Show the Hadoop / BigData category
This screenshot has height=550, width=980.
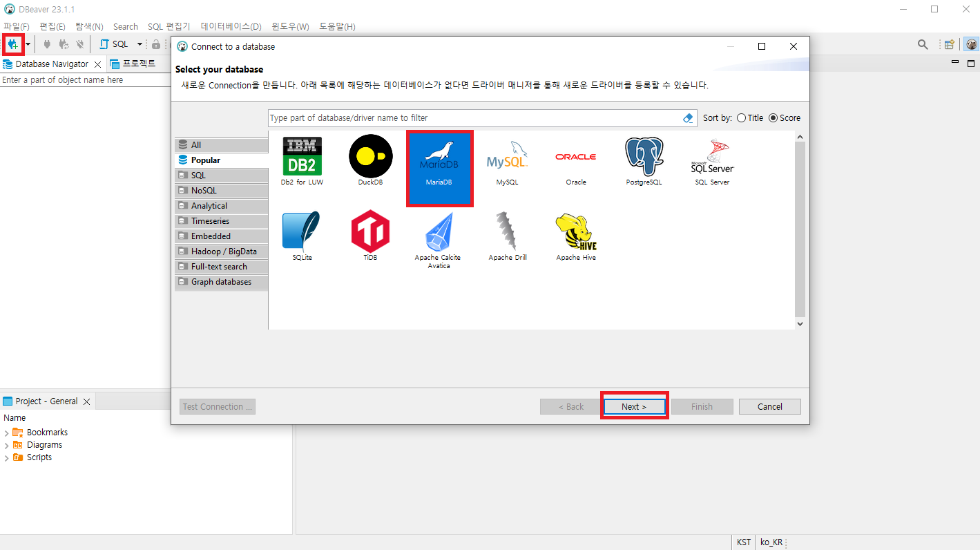(x=221, y=252)
